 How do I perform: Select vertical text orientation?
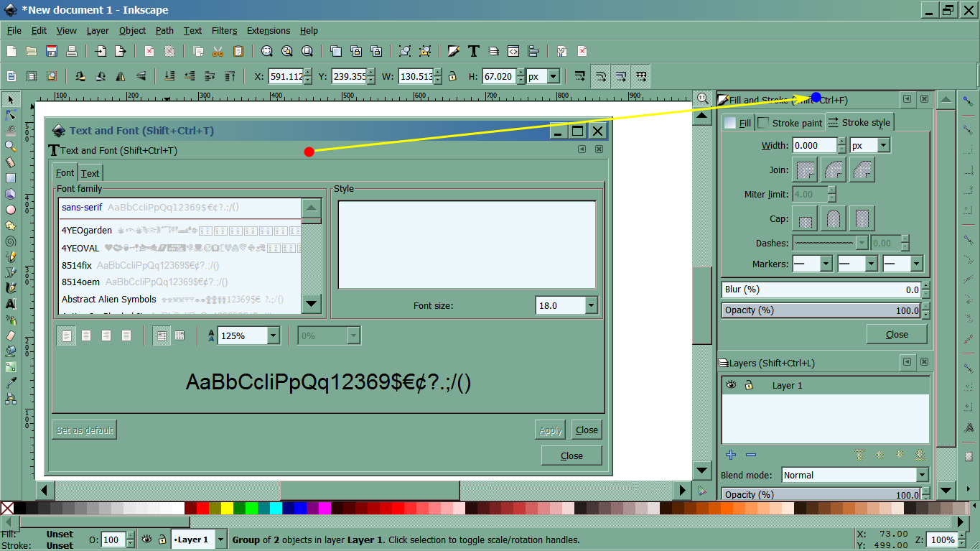180,335
